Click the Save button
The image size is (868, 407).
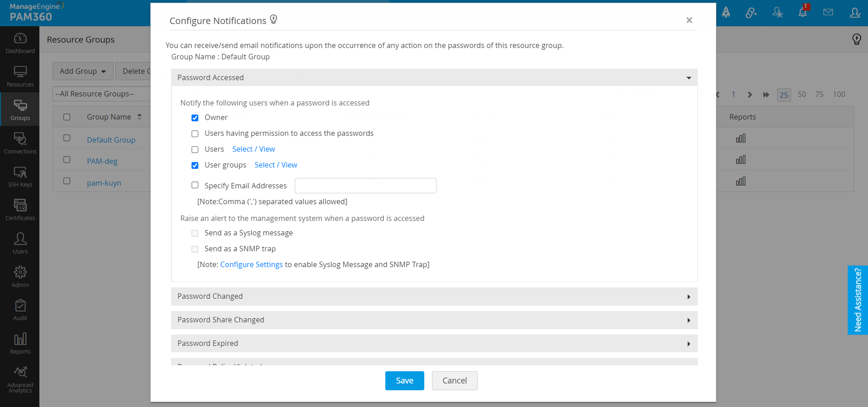click(x=404, y=381)
